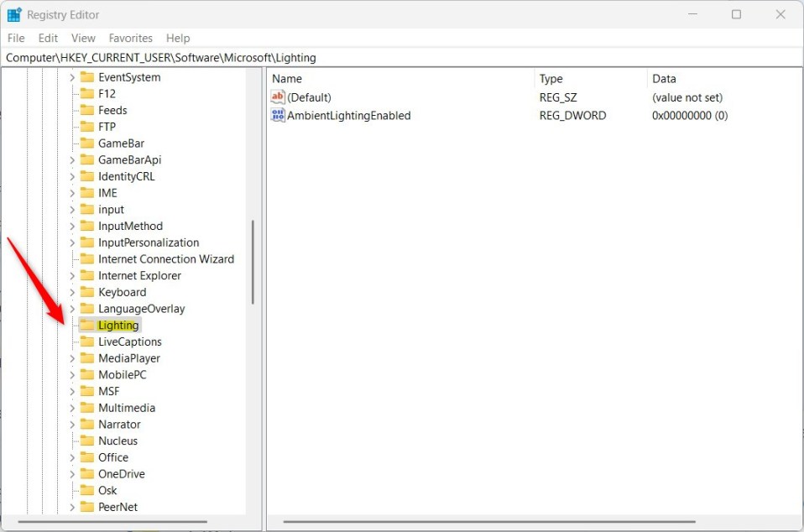Screen dimensions: 804x532
Task: Click the registry path address bar
Action: point(402,57)
